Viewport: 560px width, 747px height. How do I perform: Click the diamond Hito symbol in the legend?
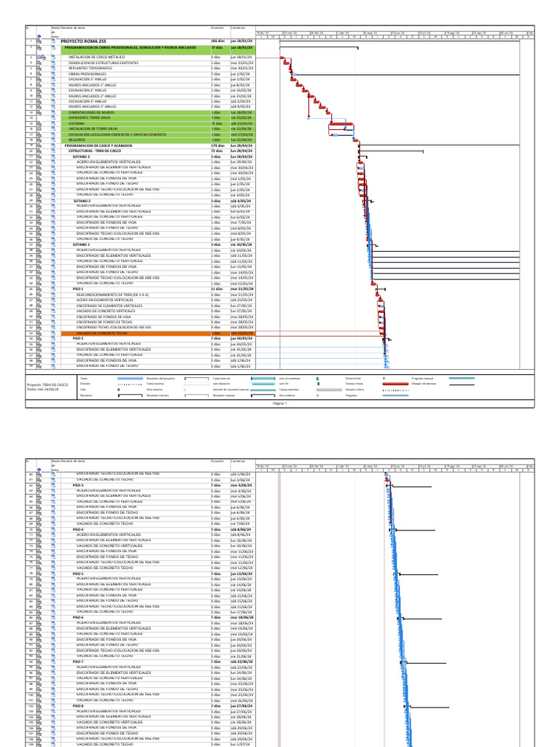pos(119,390)
